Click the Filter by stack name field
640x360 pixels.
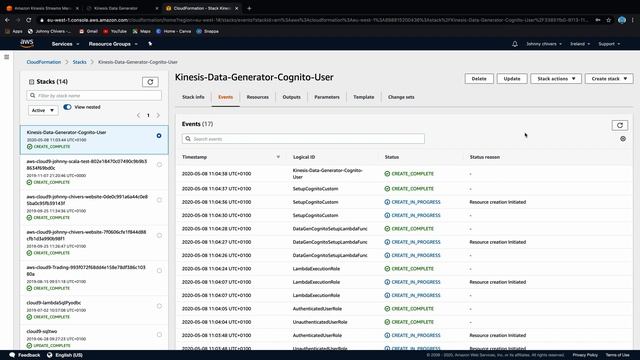tap(94, 96)
